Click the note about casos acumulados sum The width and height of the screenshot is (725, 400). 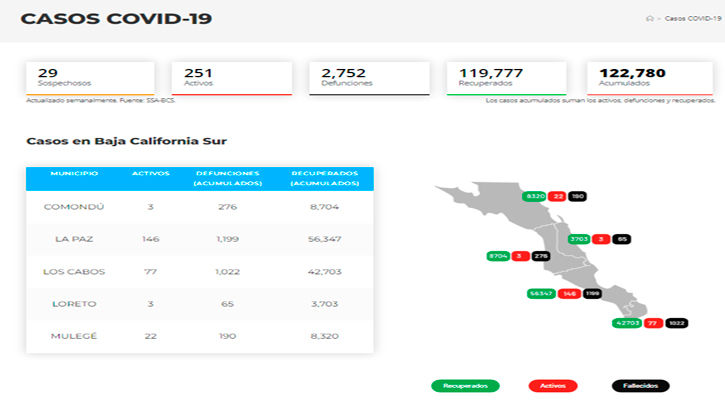click(x=600, y=100)
